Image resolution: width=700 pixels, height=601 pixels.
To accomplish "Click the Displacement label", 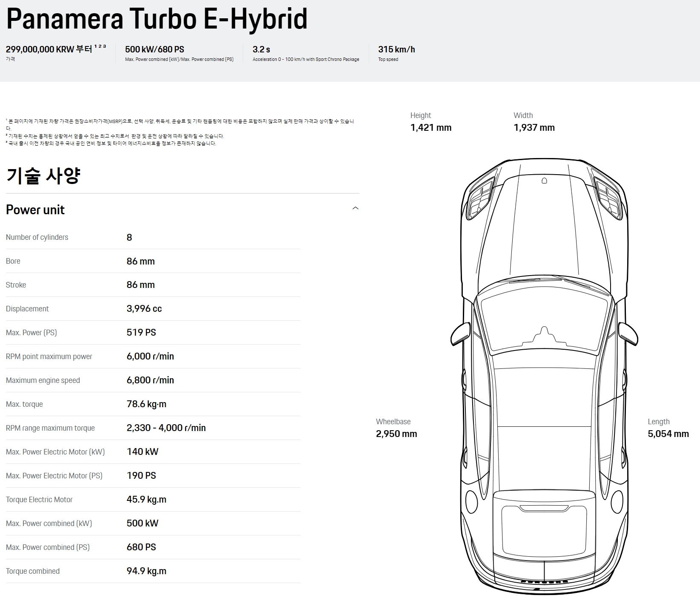I will [27, 309].
